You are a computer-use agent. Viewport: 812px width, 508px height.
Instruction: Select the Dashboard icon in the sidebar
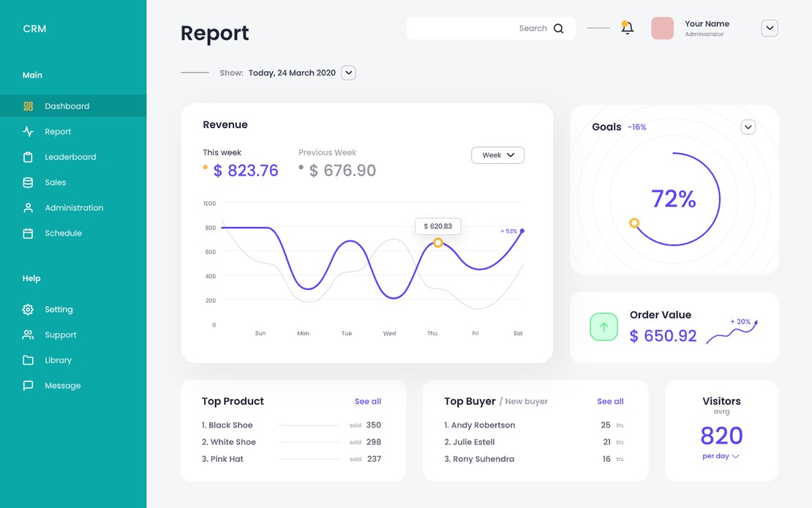point(28,105)
